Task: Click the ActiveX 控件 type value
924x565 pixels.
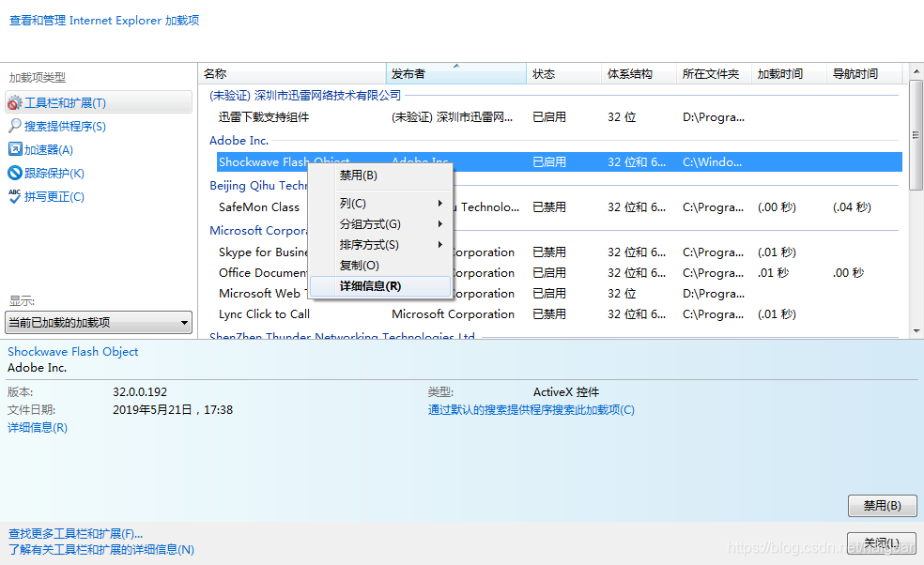Action: [x=566, y=392]
